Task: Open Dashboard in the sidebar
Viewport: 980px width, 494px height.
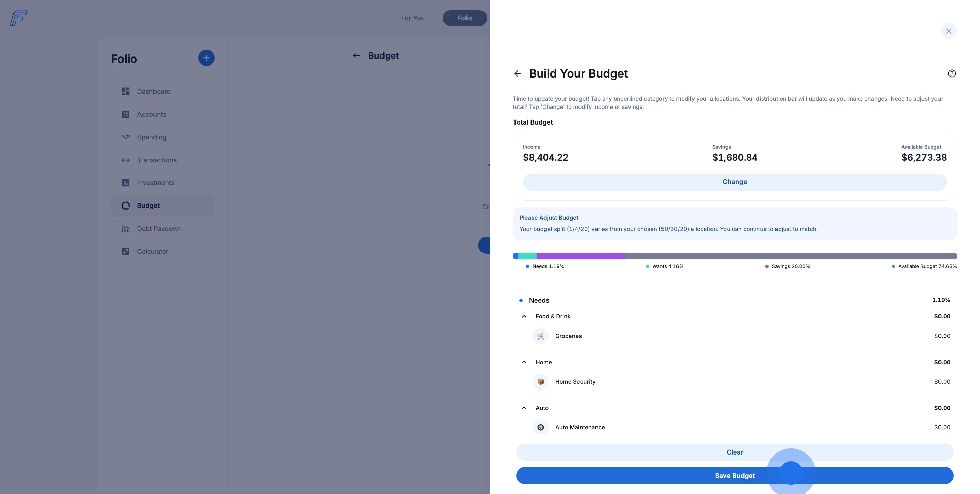Action: tap(154, 92)
